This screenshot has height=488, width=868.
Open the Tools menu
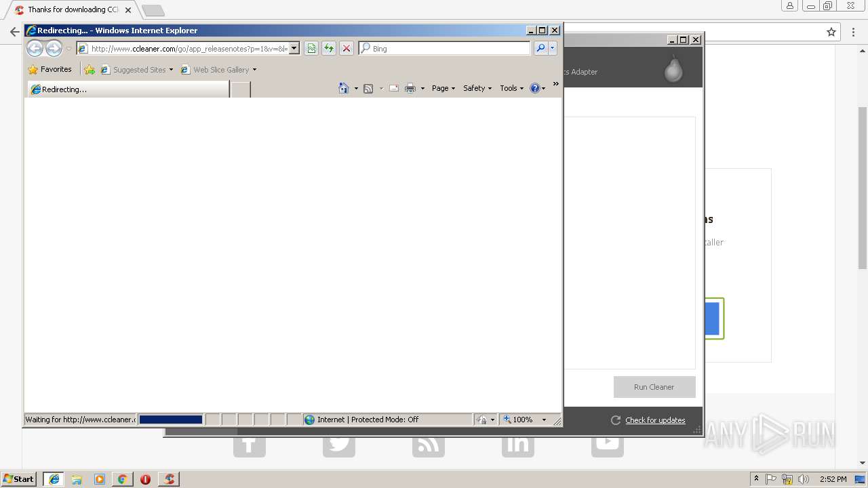pyautogui.click(x=512, y=88)
